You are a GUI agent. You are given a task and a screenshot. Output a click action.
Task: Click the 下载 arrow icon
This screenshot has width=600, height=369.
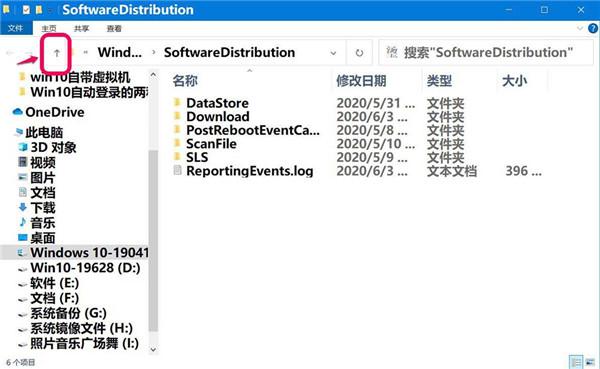(x=23, y=207)
